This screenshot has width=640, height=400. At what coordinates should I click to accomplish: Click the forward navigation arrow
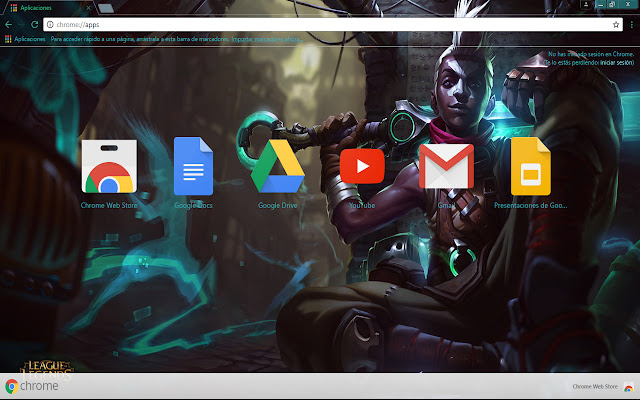click(x=21, y=24)
